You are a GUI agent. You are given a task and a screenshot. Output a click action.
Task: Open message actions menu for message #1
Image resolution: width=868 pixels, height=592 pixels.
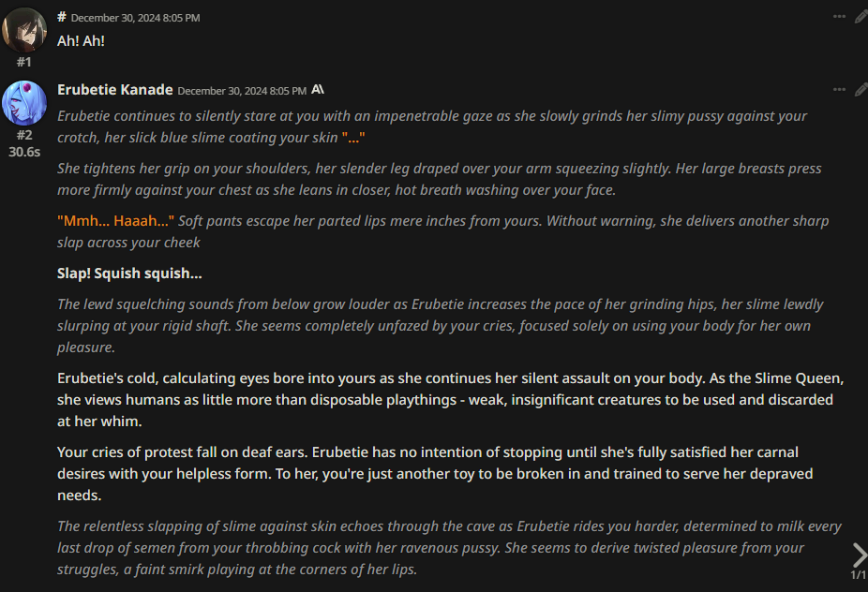[839, 17]
